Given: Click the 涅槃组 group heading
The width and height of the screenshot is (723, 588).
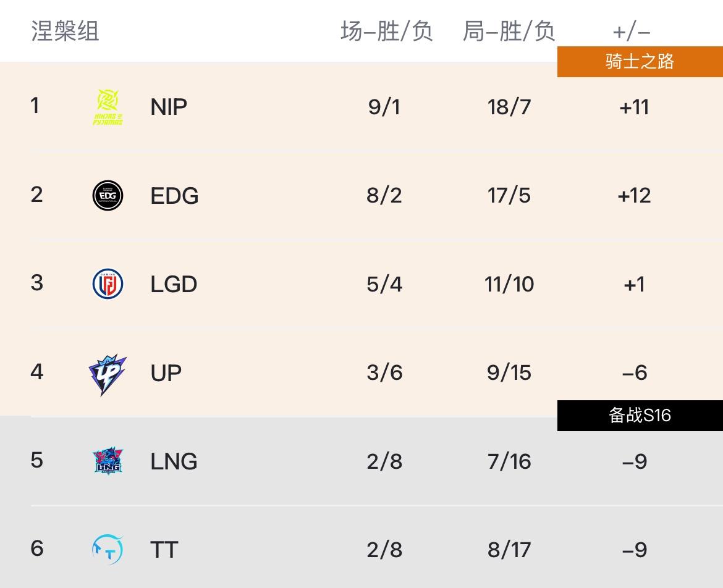Looking at the screenshot, I should (65, 31).
